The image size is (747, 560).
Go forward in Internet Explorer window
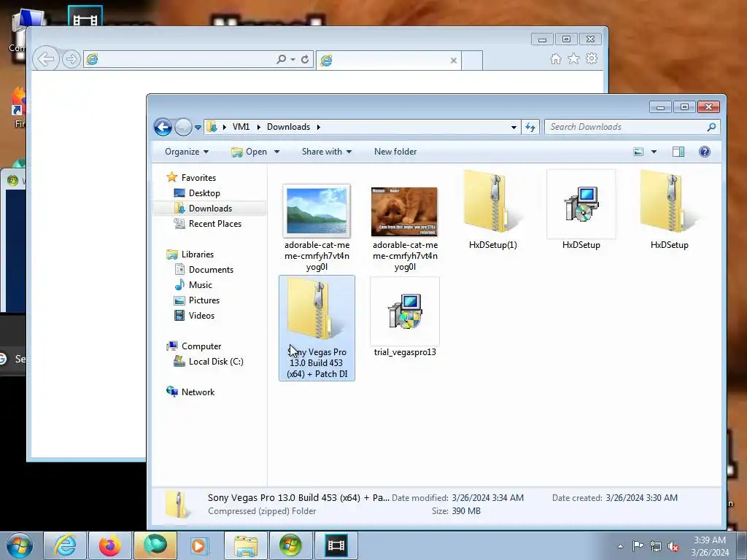(71, 59)
